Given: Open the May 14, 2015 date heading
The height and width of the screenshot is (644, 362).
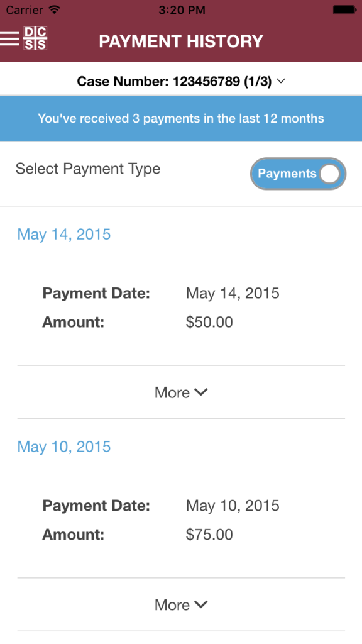Looking at the screenshot, I should (64, 234).
